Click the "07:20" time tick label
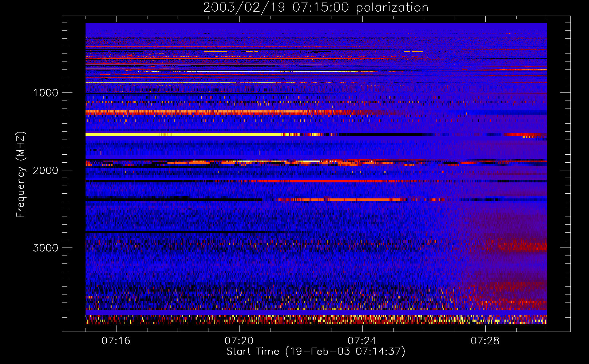The image size is (589, 364). pyautogui.click(x=239, y=341)
